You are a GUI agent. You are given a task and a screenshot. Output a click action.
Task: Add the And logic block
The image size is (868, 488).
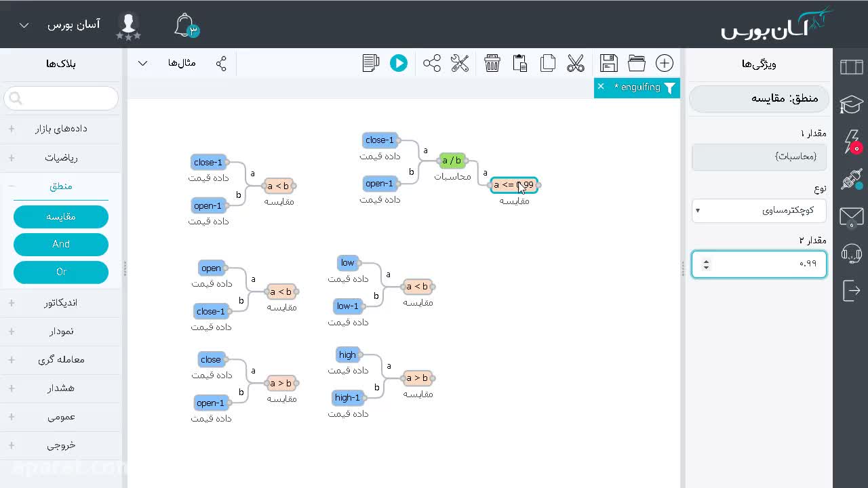61,244
